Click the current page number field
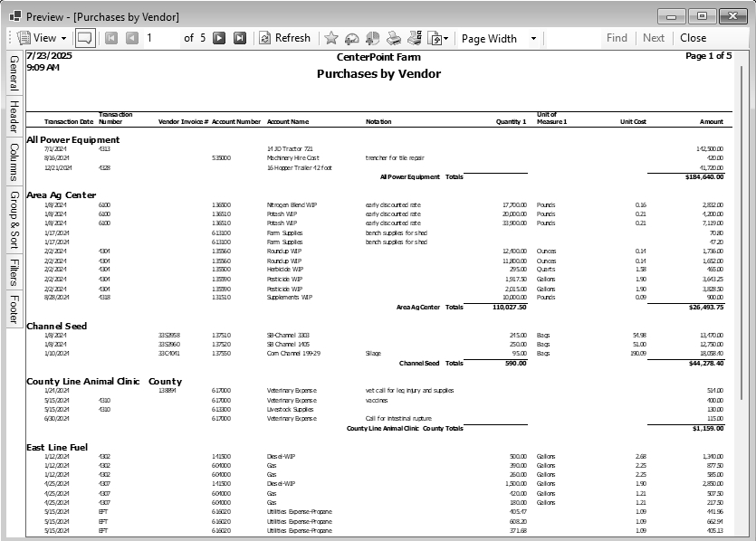This screenshot has width=756, height=541. click(161, 38)
